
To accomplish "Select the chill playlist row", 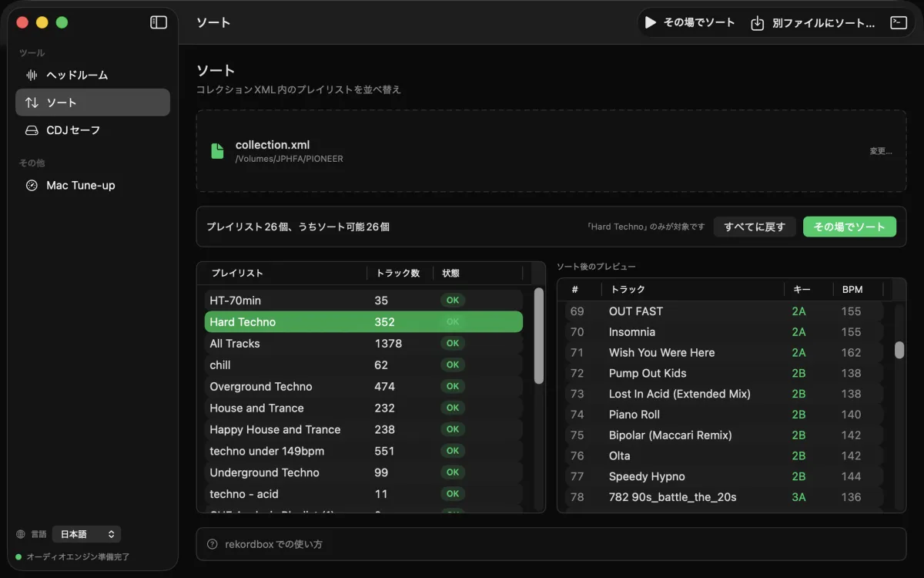I will coord(363,365).
